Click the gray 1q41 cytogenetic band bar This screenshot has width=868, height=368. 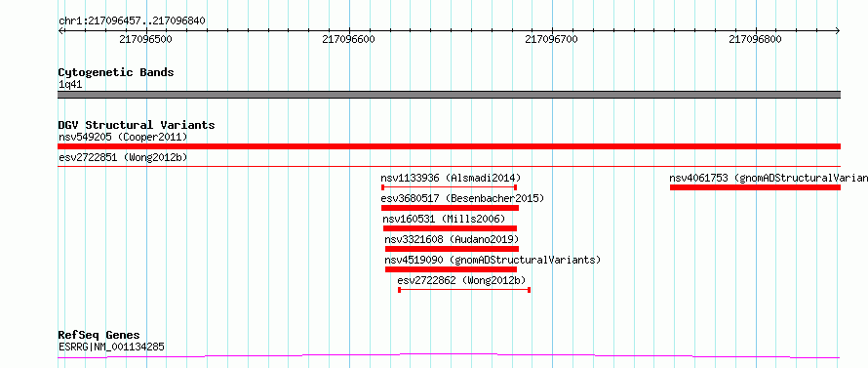pos(449,95)
